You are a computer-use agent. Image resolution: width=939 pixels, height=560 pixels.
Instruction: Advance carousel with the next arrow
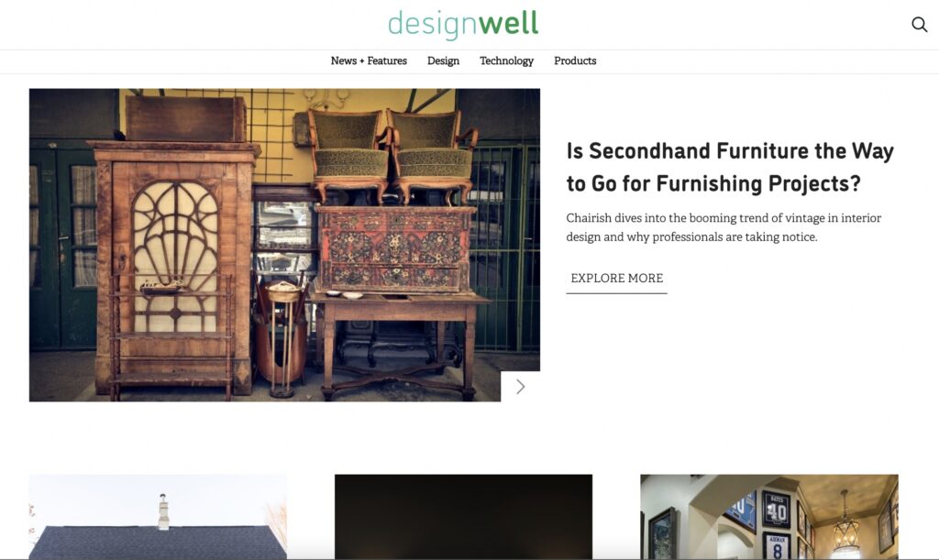pyautogui.click(x=521, y=387)
